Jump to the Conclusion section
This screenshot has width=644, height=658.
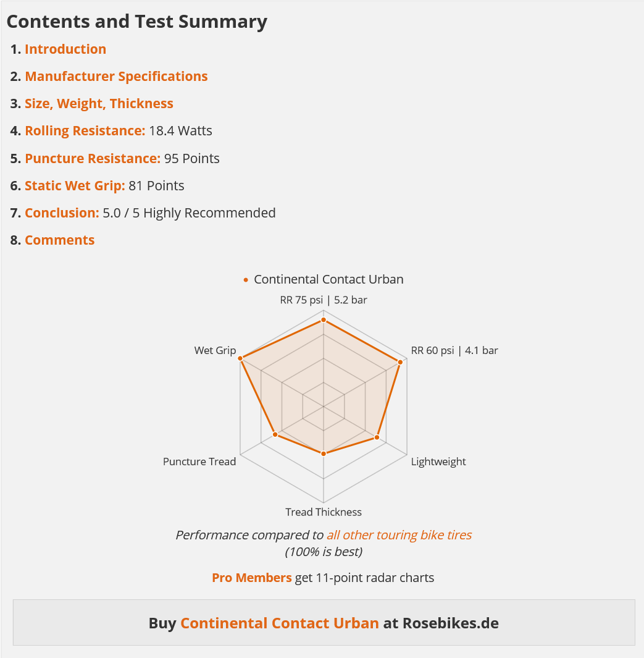click(x=62, y=213)
